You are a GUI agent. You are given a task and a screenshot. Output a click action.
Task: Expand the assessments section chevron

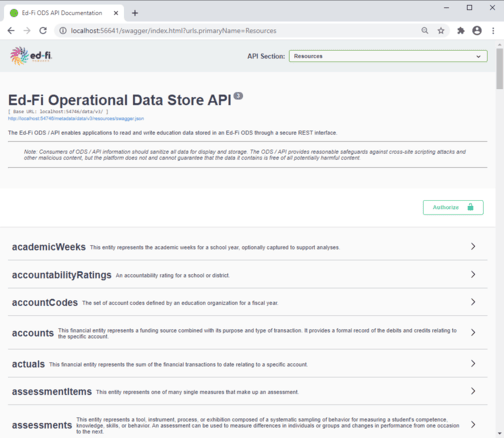(x=473, y=424)
